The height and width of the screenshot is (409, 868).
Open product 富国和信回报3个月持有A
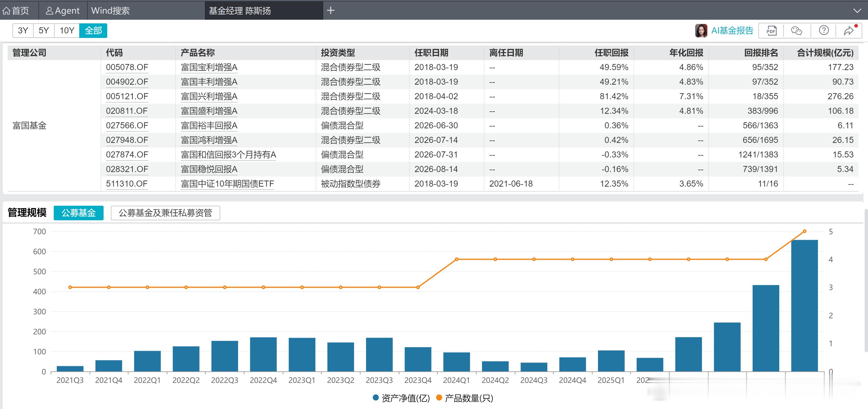coord(228,154)
